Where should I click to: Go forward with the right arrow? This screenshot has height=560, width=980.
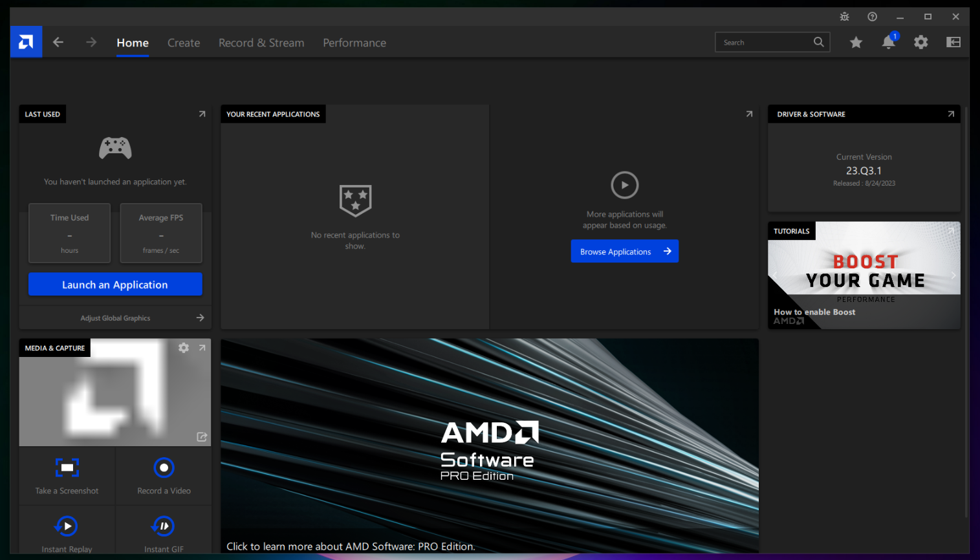(x=91, y=42)
